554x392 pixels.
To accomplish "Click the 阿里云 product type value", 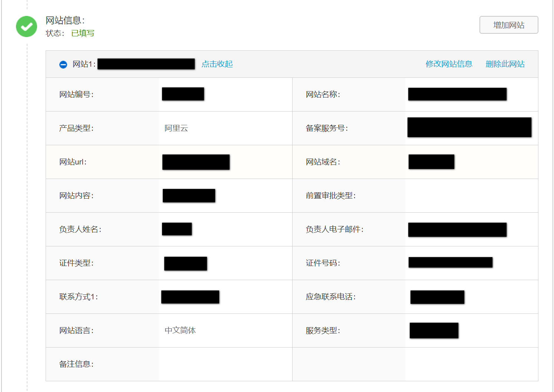I will [x=176, y=128].
